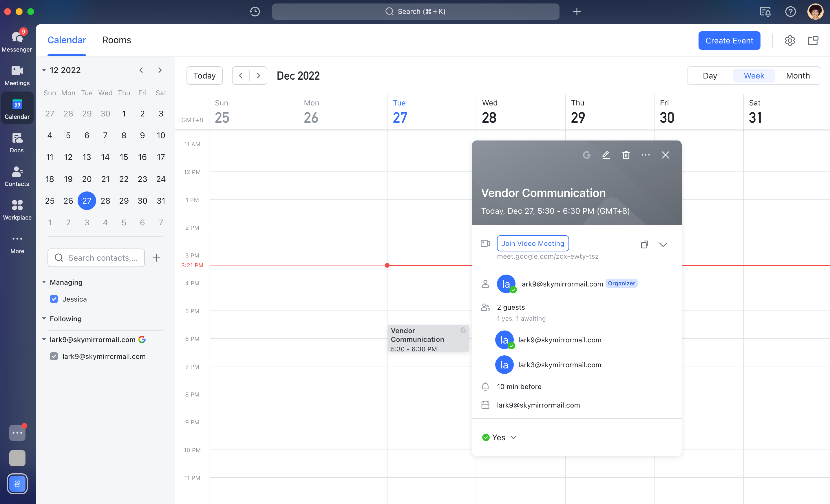Delete the Vendor Communication event via trash icon
The image size is (830, 504).
coord(626,155)
